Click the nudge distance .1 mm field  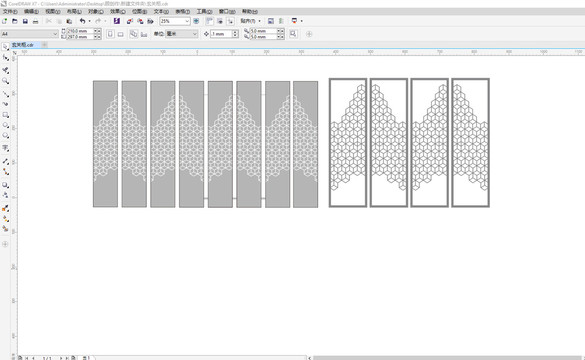(221, 34)
